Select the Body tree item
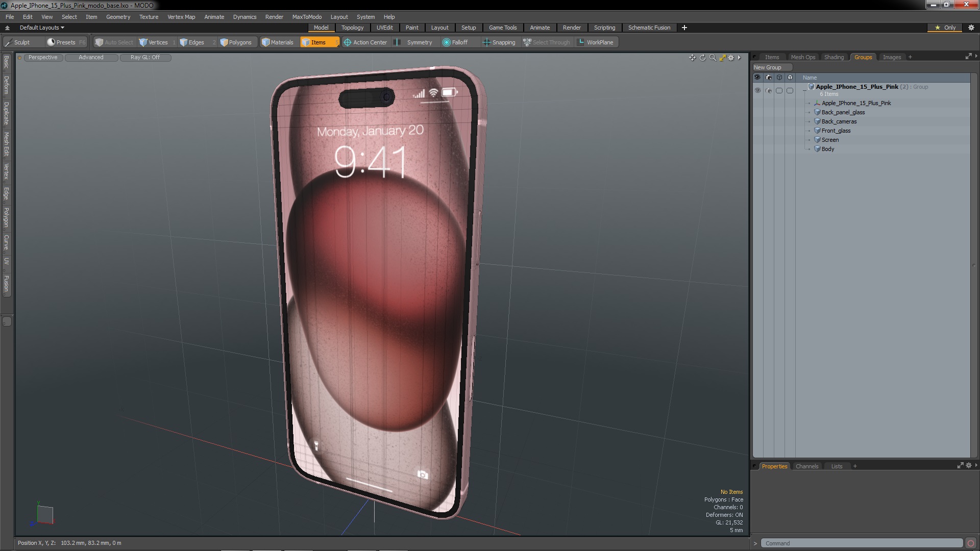Image resolution: width=980 pixels, height=551 pixels. point(827,149)
